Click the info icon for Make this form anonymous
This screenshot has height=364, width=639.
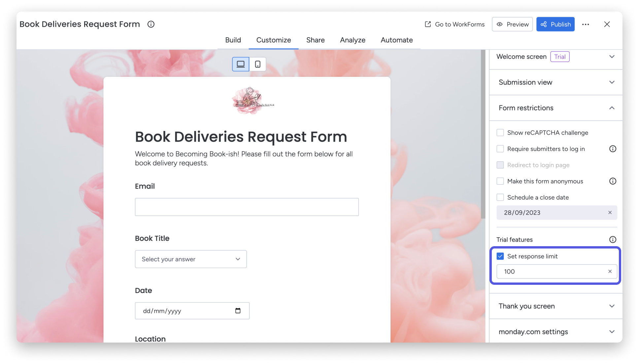[x=613, y=181]
